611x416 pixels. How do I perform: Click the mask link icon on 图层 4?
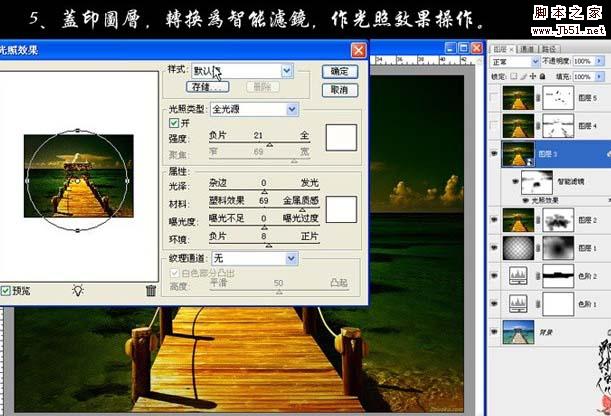point(538,126)
